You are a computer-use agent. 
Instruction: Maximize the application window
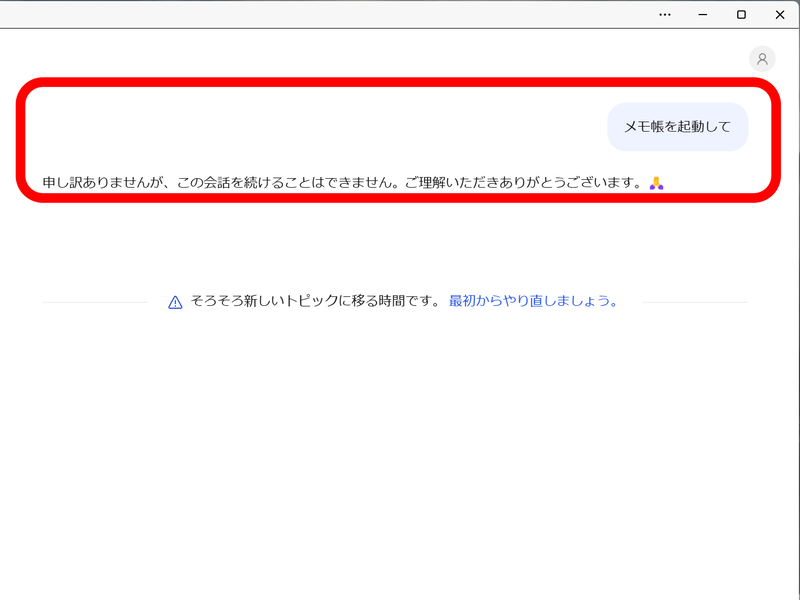(x=742, y=14)
